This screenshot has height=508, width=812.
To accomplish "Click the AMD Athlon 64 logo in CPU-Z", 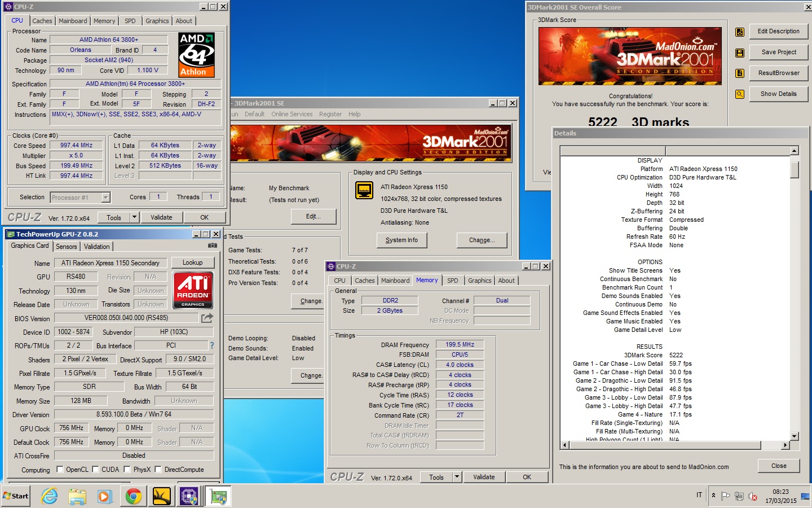I will [x=196, y=55].
